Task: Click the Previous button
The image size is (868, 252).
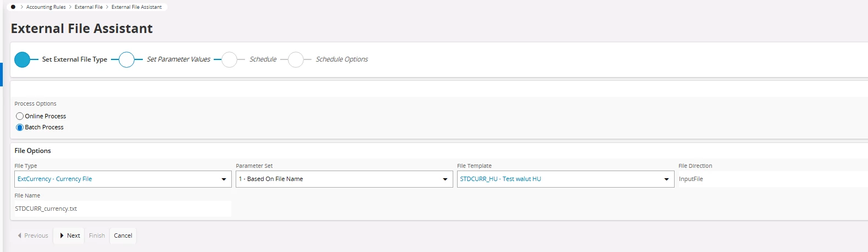Action: point(33,235)
